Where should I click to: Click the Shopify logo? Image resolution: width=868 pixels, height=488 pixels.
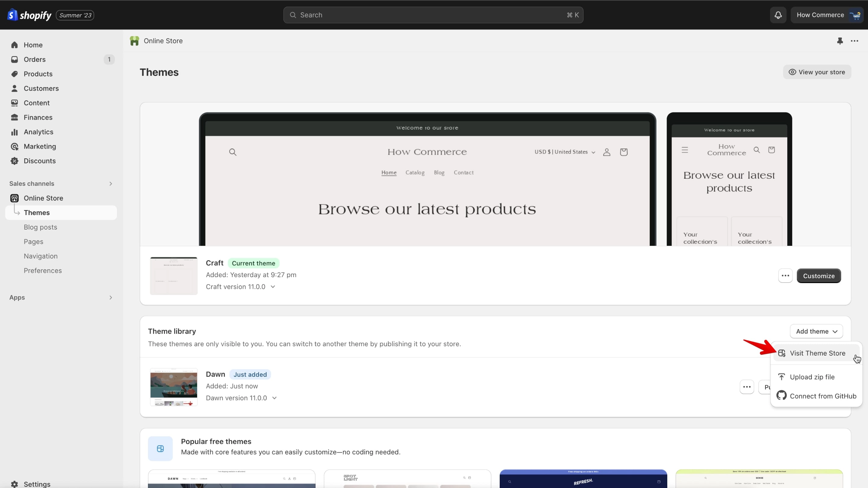tap(29, 15)
